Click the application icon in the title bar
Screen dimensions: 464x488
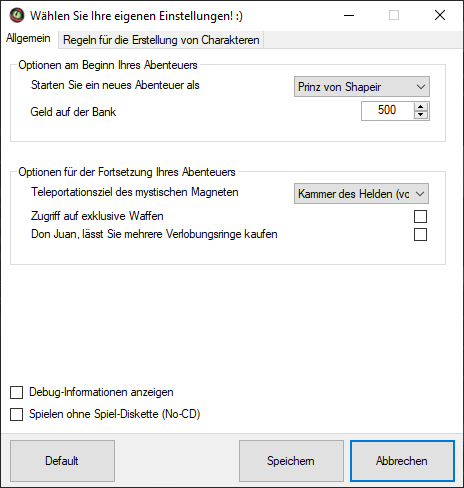(17, 15)
